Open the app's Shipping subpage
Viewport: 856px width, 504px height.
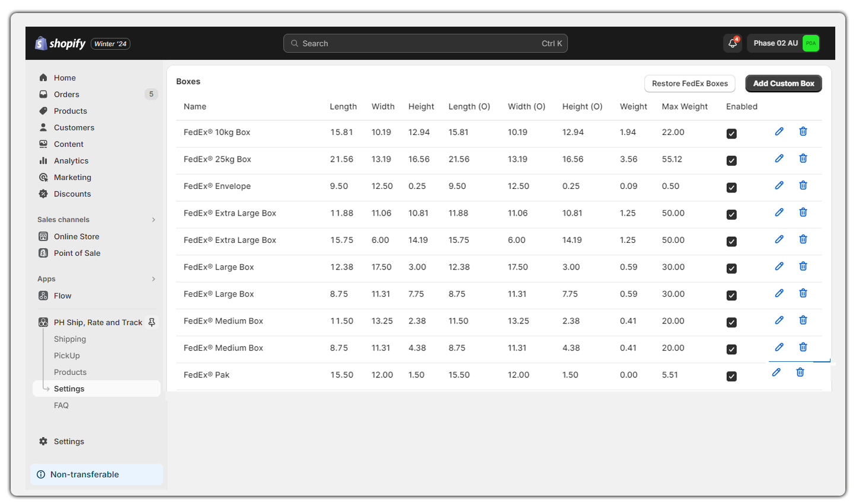pyautogui.click(x=70, y=339)
